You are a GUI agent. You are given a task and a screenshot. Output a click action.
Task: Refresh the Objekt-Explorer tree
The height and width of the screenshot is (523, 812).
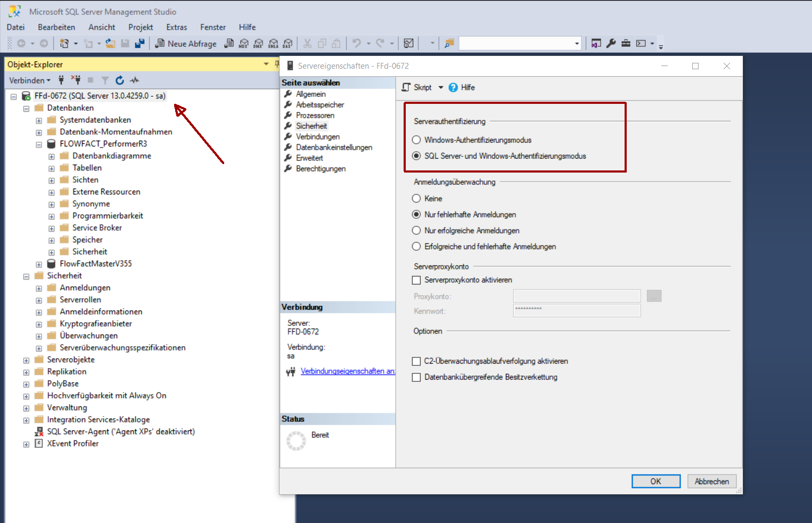click(120, 80)
